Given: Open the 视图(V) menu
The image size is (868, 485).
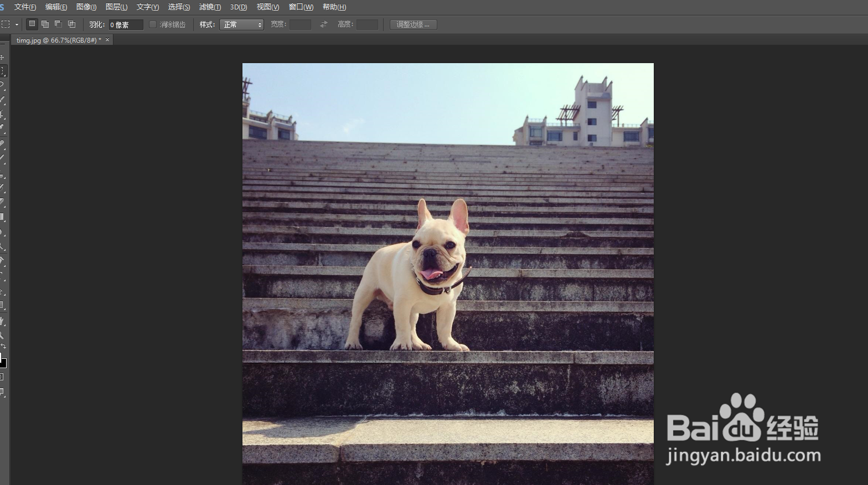Looking at the screenshot, I should pyautogui.click(x=268, y=7).
